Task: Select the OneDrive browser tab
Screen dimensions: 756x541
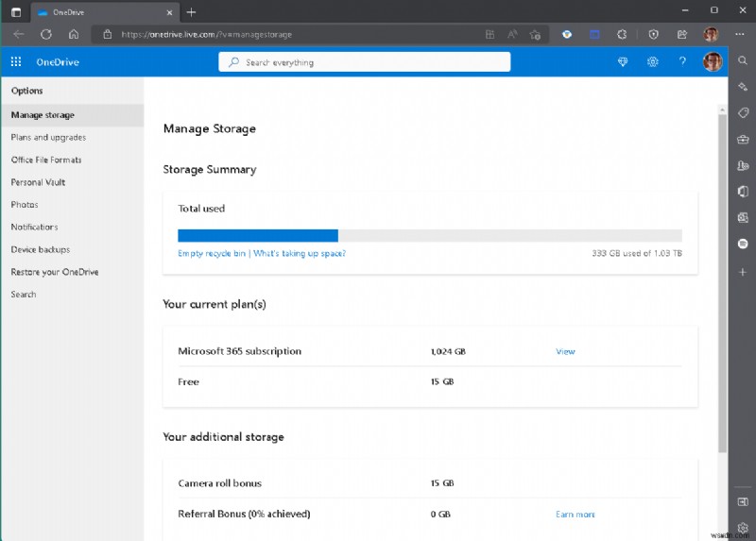Action: (x=105, y=12)
